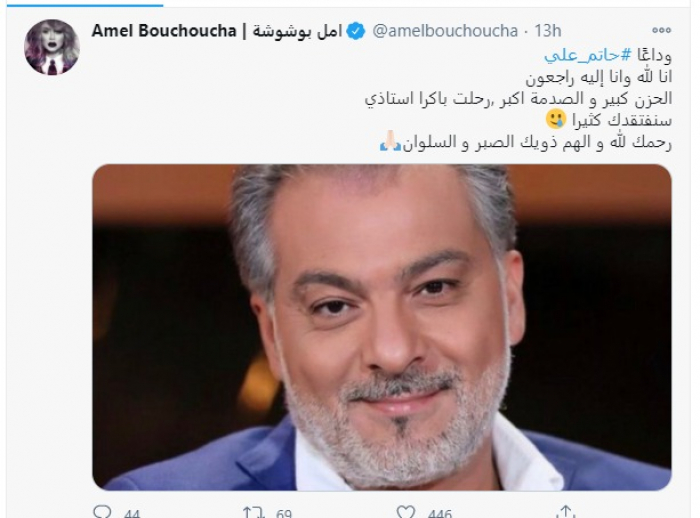Screen dimensions: 700x518
Task: Open the Amel Bouchoucha display name
Action: [x=163, y=30]
